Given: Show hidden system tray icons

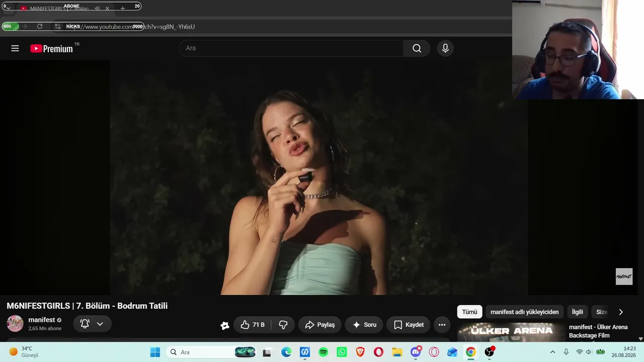Looking at the screenshot, I should pos(552,352).
